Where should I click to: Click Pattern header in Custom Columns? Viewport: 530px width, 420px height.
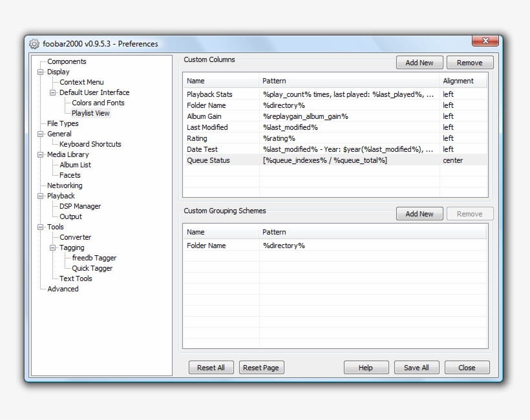(349, 81)
